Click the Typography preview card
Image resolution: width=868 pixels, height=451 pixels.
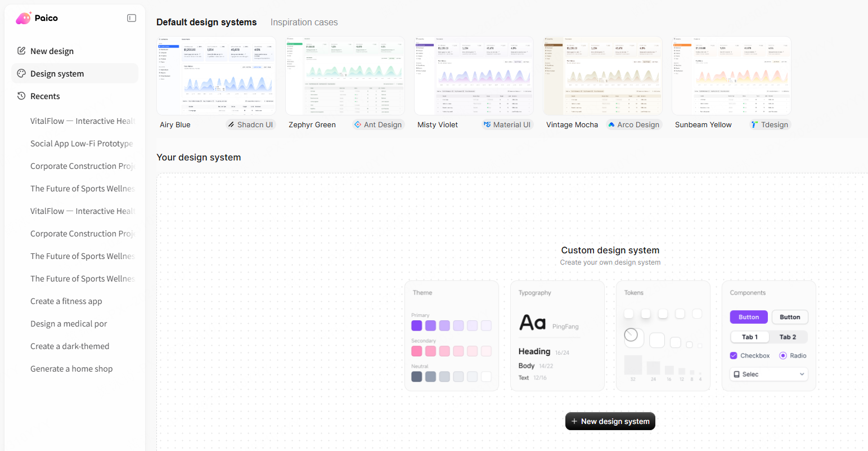click(x=557, y=336)
